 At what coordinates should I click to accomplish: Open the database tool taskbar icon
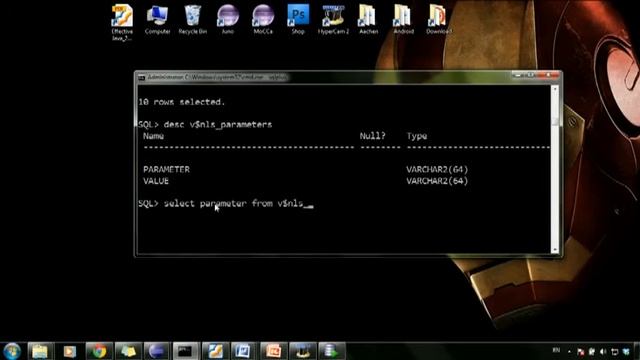pos(331,351)
